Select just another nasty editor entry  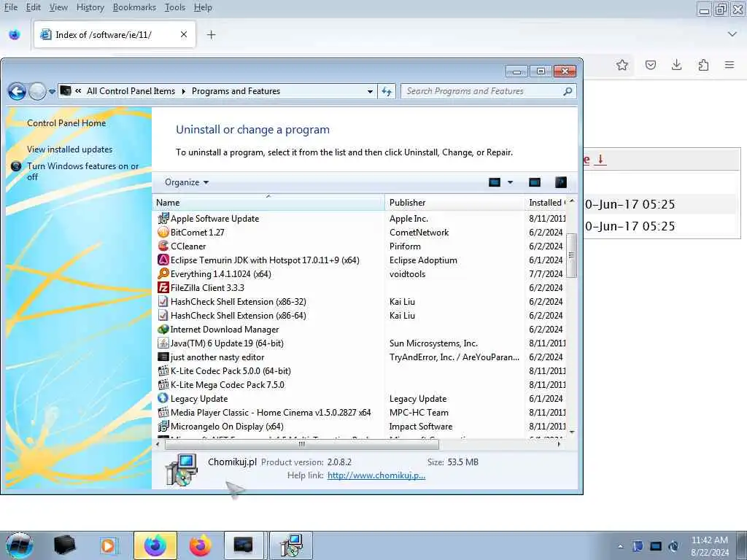pos(360,357)
